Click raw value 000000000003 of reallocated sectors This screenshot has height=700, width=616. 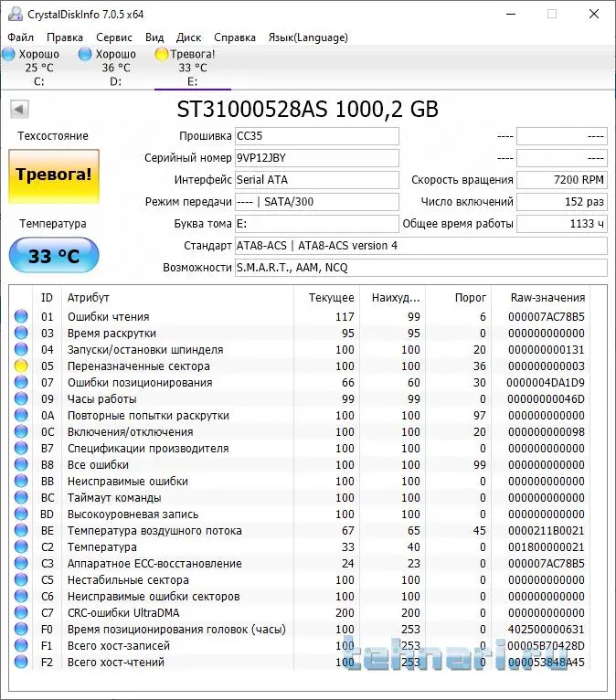coord(547,366)
